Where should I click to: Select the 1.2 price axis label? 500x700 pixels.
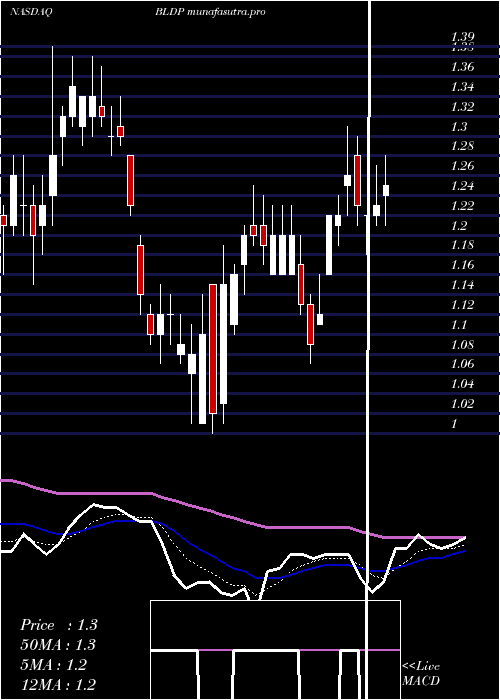click(x=459, y=226)
